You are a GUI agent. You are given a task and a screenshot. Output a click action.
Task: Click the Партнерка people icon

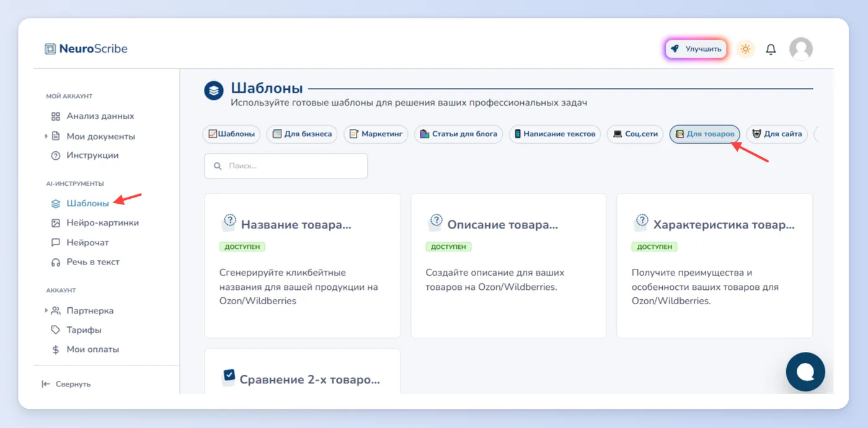(56, 311)
